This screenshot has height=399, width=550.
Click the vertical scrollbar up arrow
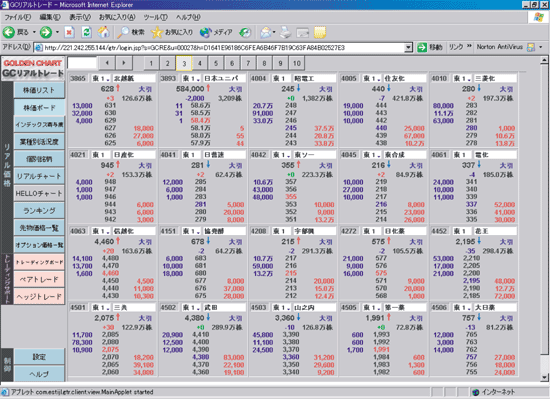pyautogui.click(x=544, y=60)
